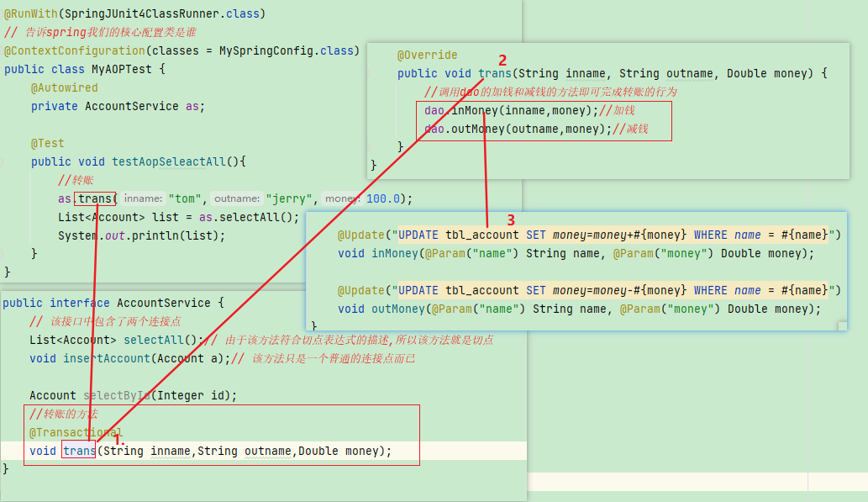The width and height of the screenshot is (868, 502).
Task: Select the highlighted trans in the interface
Action: pos(79,451)
